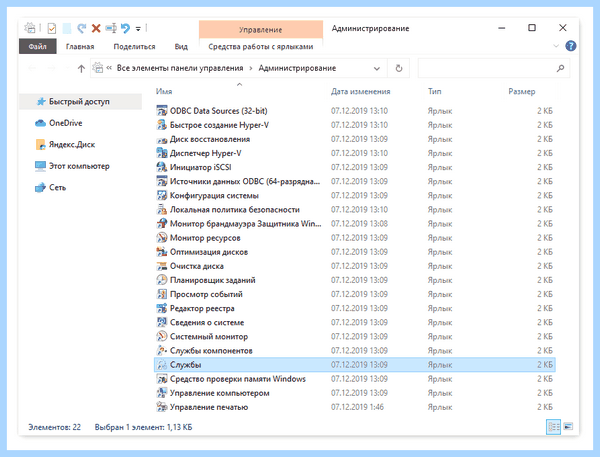Click the Управление компьютером icon
Image resolution: width=600 pixels, height=457 pixels.
click(x=162, y=393)
